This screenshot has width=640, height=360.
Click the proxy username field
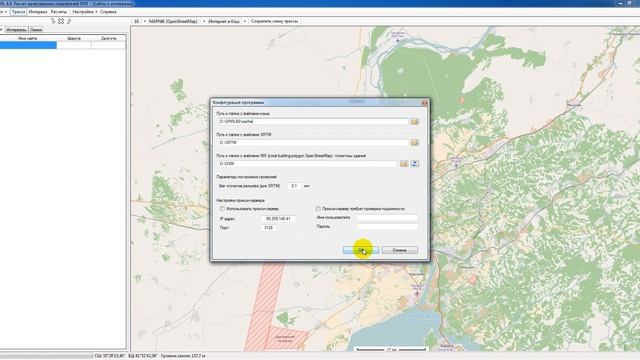pyautogui.click(x=387, y=218)
